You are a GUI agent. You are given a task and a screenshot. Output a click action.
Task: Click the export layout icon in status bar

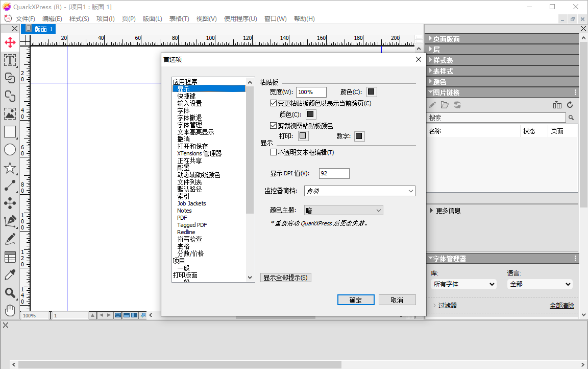click(143, 315)
